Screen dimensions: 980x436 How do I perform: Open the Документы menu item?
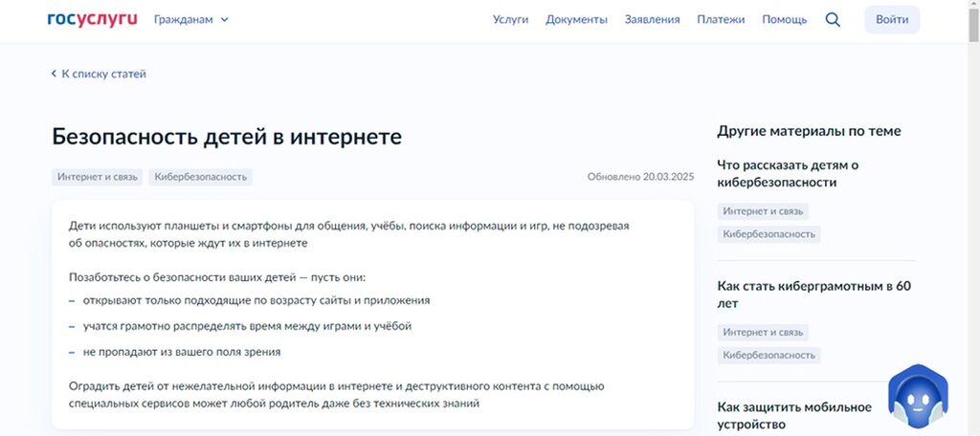coord(576,19)
